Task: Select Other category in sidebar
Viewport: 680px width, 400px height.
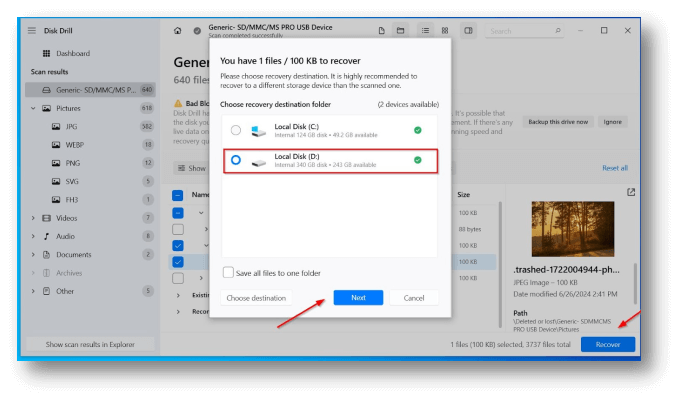Action: click(65, 291)
